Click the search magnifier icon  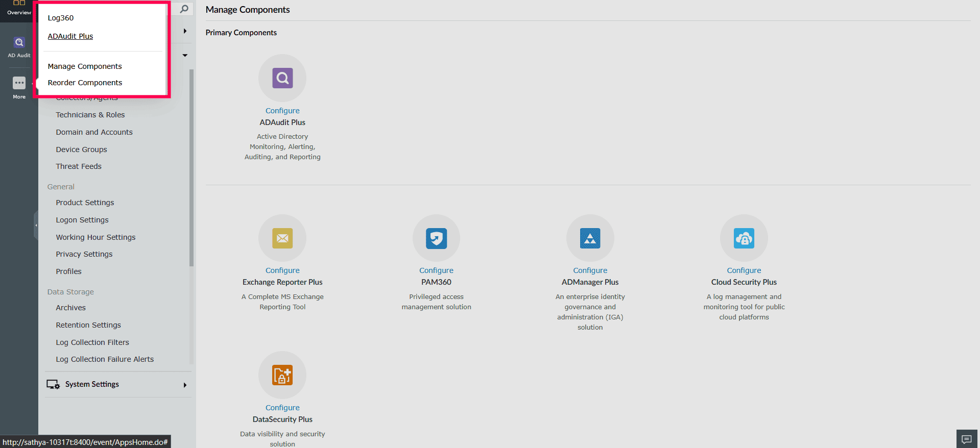click(x=184, y=9)
